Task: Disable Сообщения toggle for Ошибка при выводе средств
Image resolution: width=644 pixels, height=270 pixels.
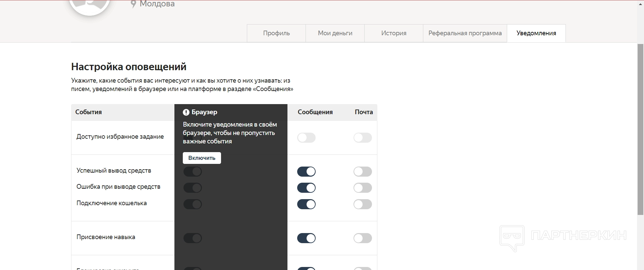Action: point(306,188)
